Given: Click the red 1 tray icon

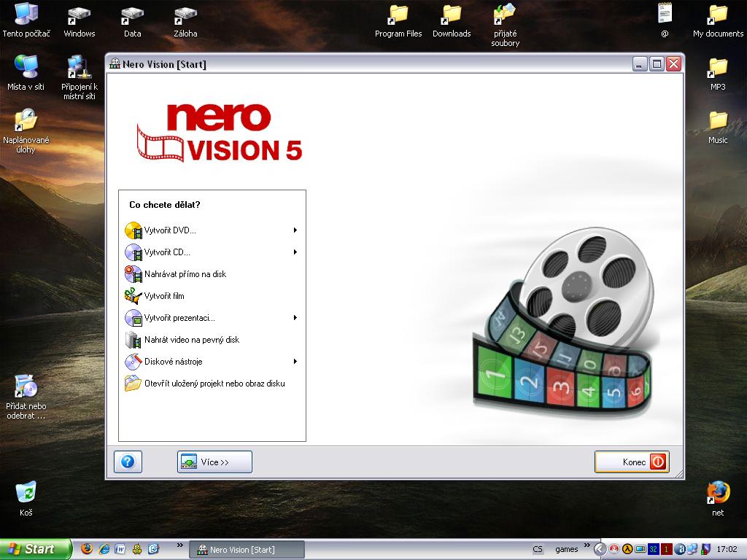Looking at the screenshot, I should [666, 550].
